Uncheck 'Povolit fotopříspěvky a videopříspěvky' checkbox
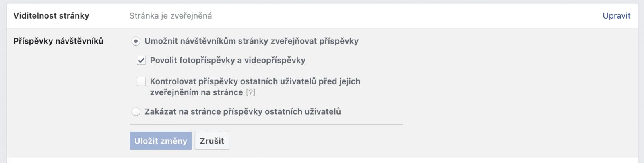Image resolution: width=644 pixels, height=163 pixels. pos(141,61)
